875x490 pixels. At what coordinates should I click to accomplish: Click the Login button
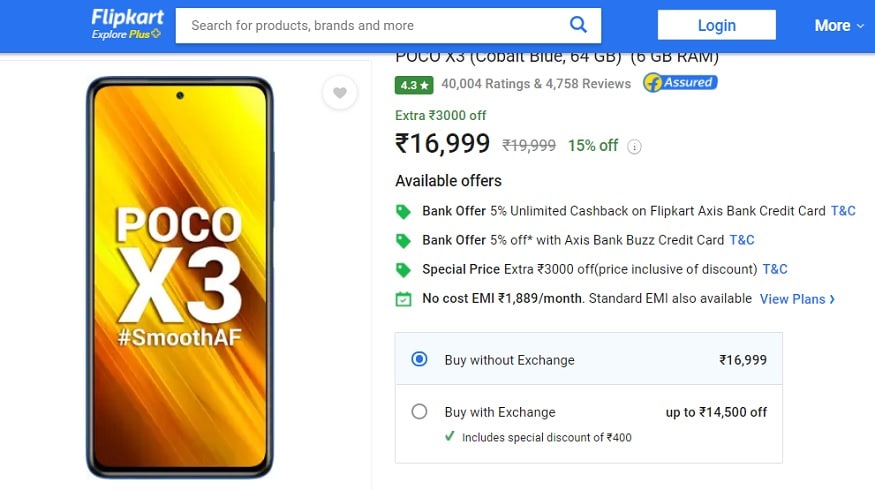click(x=716, y=25)
